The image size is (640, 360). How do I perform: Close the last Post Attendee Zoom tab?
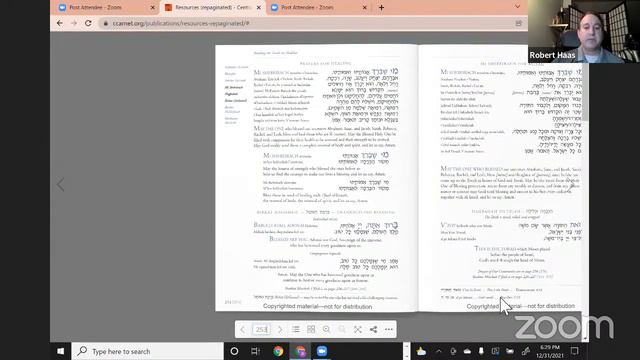[365, 7]
